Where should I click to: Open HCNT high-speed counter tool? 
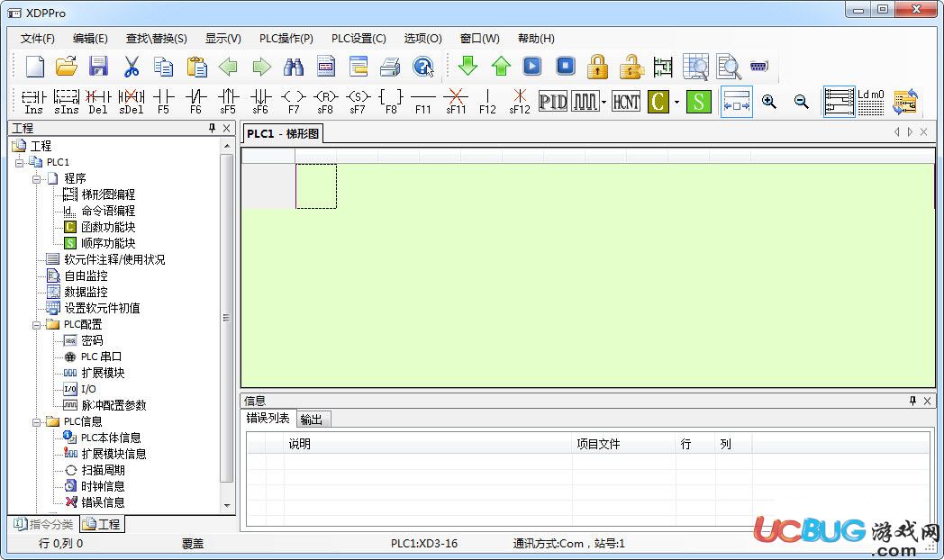[626, 102]
